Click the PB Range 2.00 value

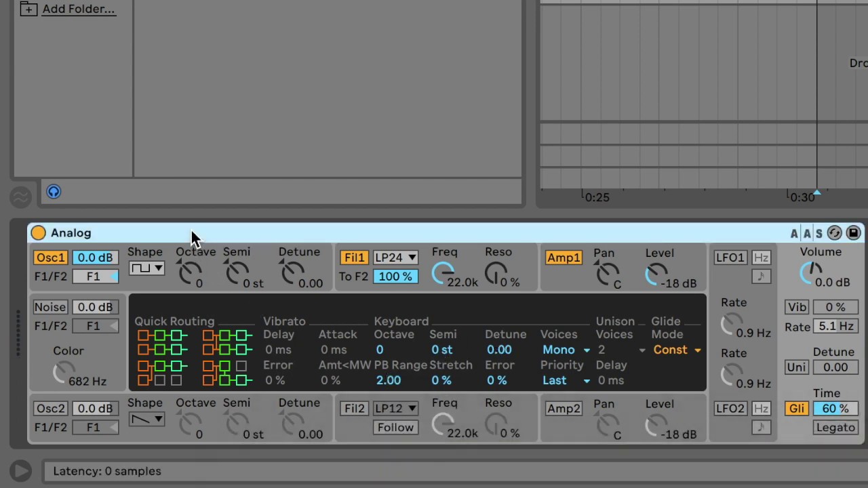tap(389, 380)
